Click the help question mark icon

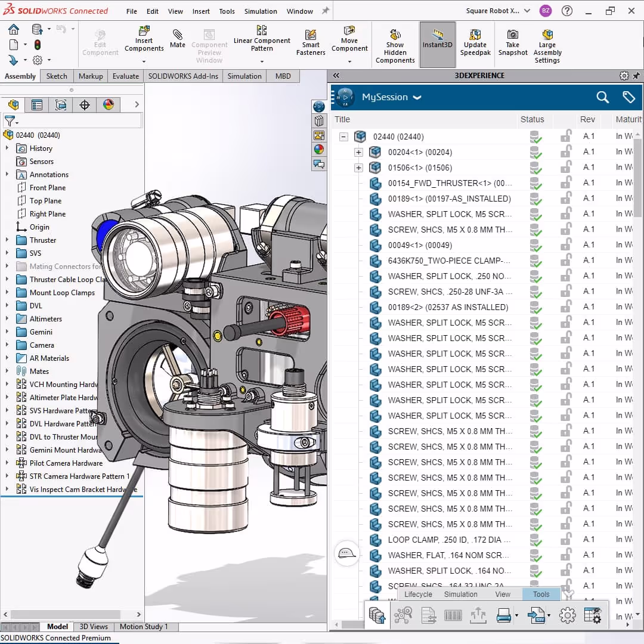pos(567,11)
